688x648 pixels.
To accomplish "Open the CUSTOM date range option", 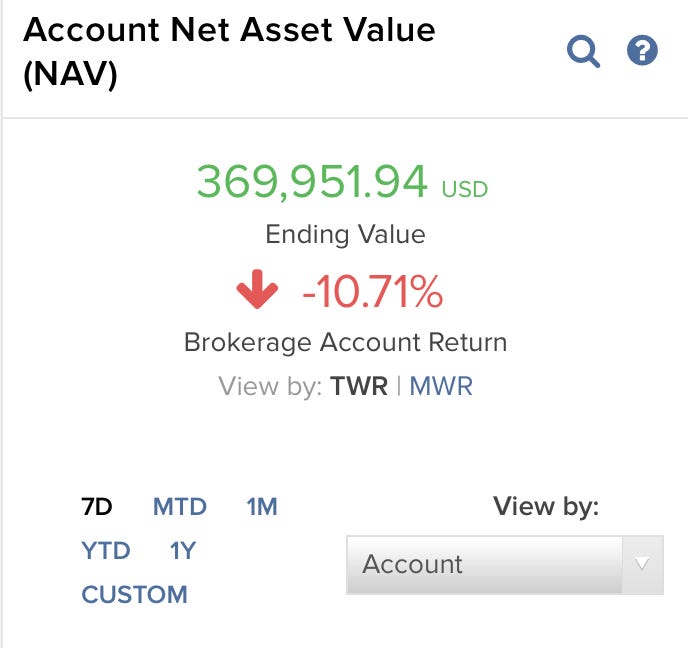I will pyautogui.click(x=134, y=595).
